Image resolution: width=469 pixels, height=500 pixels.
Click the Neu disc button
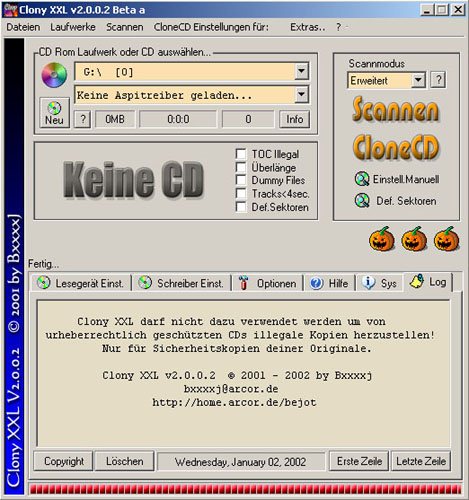click(54, 113)
